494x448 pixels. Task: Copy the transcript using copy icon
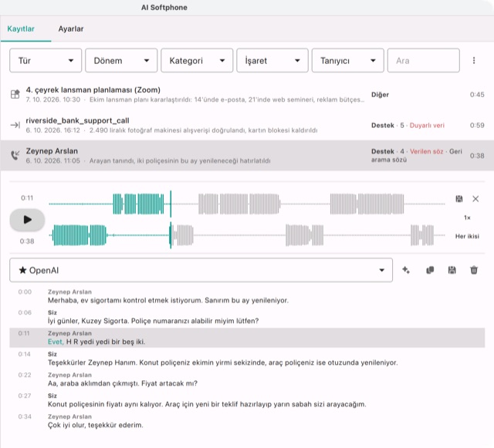point(430,270)
